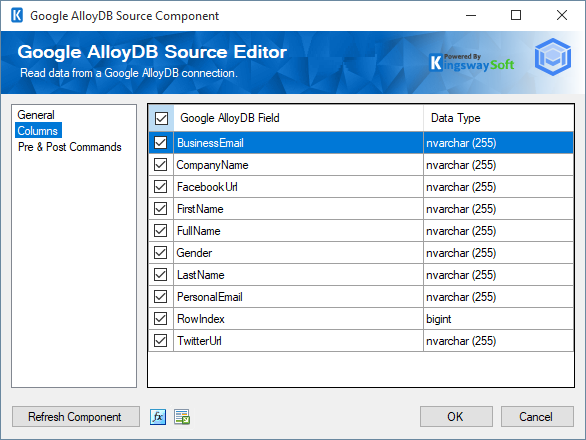Uncheck the CompanyName field checkbox
Screen dimensions: 586x440
(161, 164)
